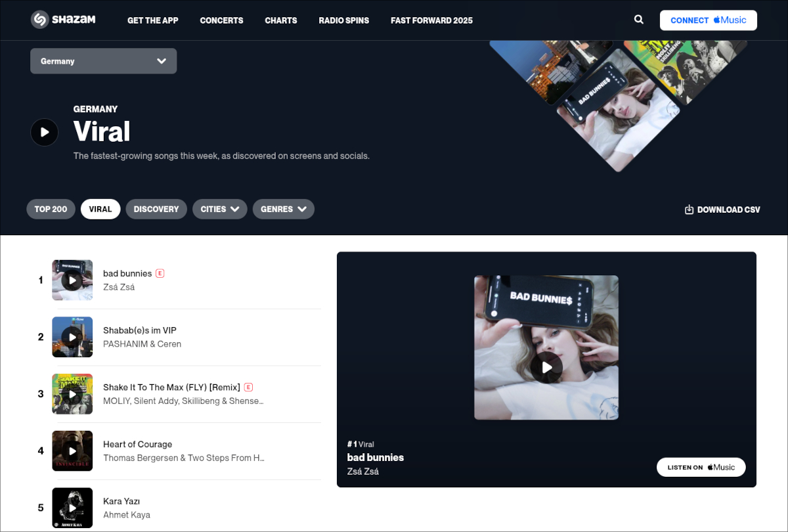
Task: Select the Discovery chart tab
Action: pyautogui.click(x=156, y=209)
